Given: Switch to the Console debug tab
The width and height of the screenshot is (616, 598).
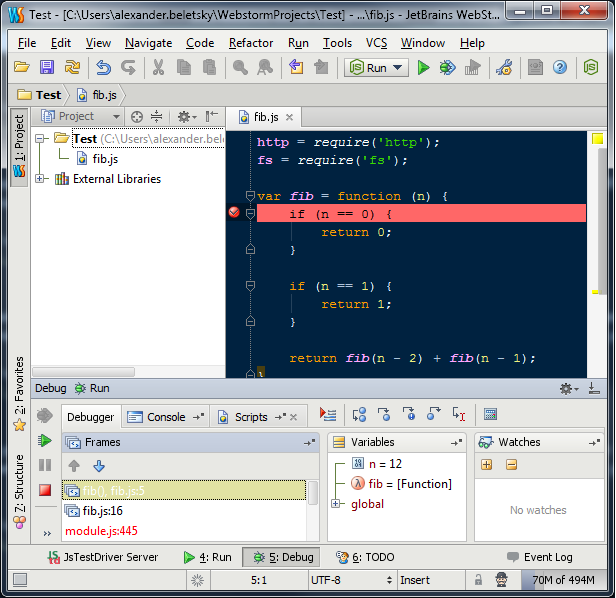Looking at the screenshot, I should 165,417.
